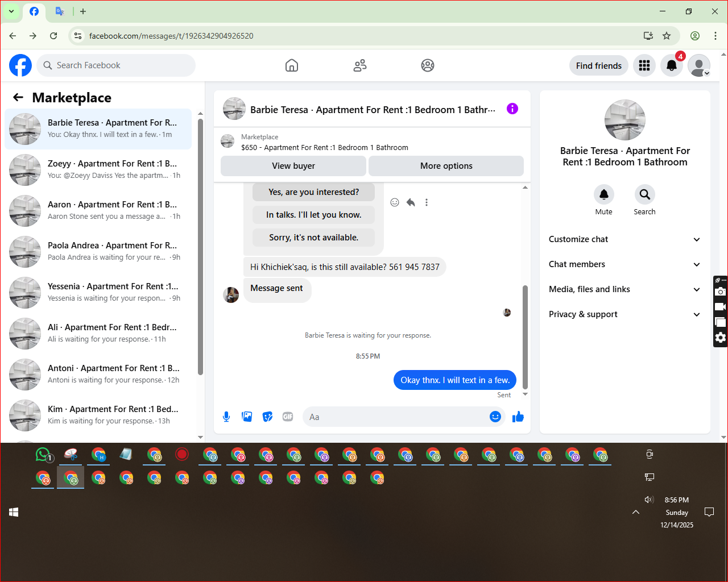Open the Windows notification center icon

click(x=709, y=512)
